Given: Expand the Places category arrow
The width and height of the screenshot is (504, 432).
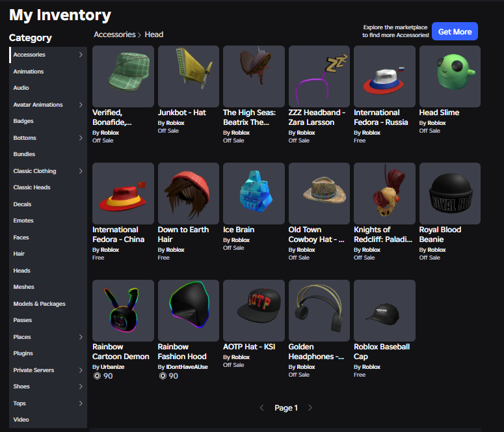Looking at the screenshot, I should tap(81, 337).
